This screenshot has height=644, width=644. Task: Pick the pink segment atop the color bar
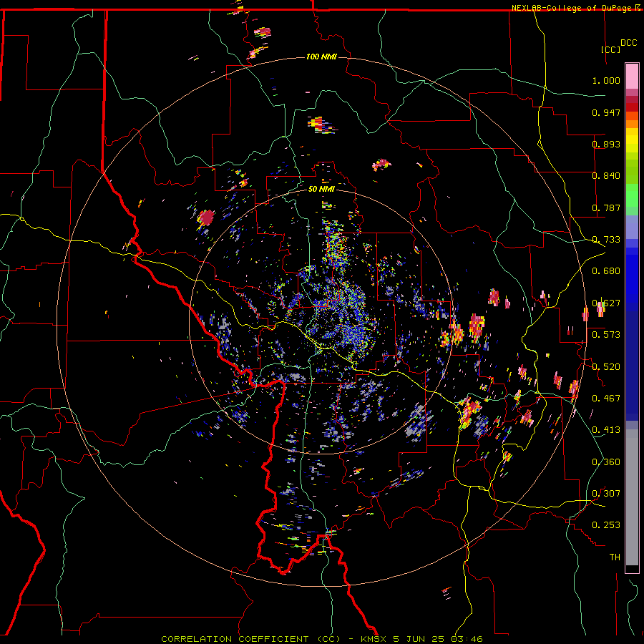click(632, 76)
